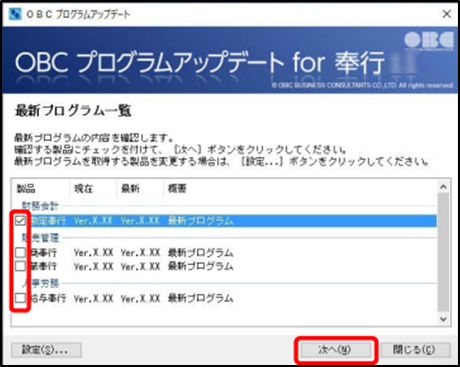This screenshot has height=367, width=460.
Task: Click the scrollbar up arrow
Action: point(443,187)
